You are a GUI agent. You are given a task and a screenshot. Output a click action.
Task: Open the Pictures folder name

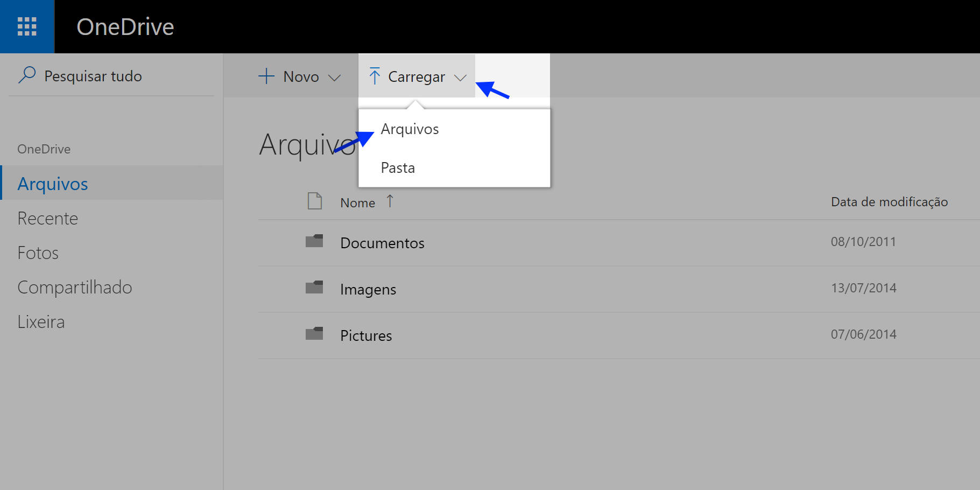click(x=366, y=335)
